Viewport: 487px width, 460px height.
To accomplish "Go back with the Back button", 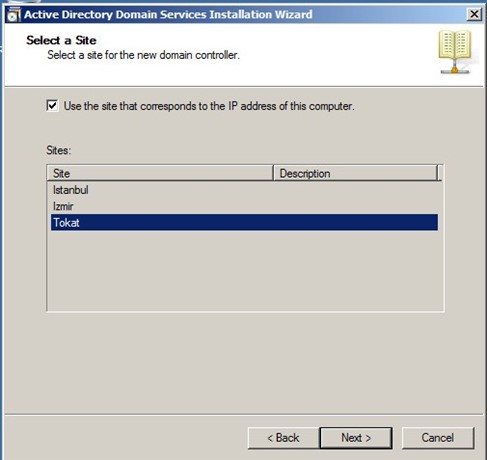I will point(283,438).
